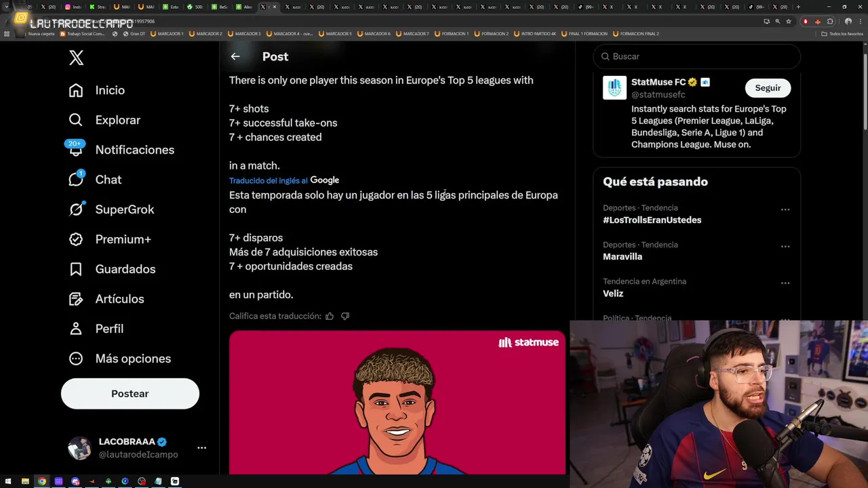The height and width of the screenshot is (488, 868).
Task: Open the Gran DT bookmark
Action: [134, 33]
